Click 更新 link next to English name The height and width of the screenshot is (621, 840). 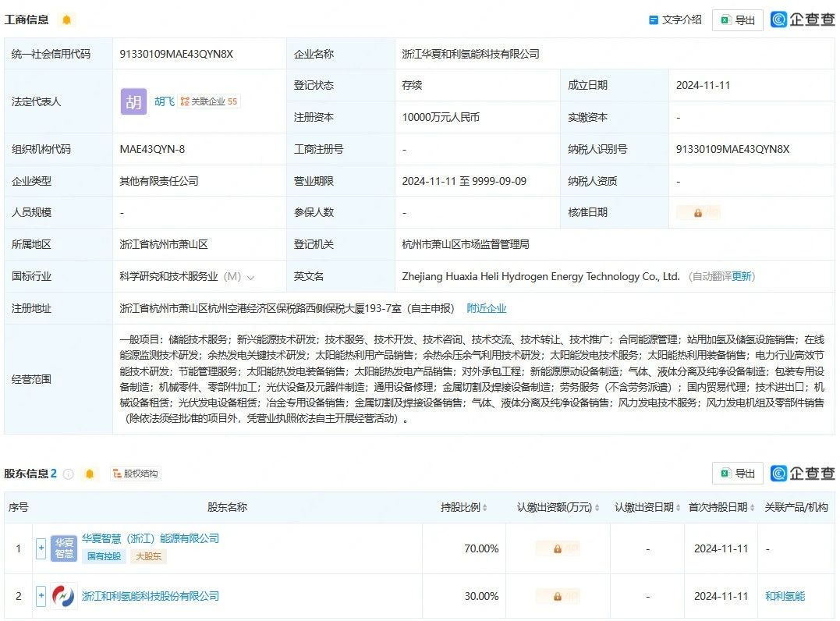point(742,276)
